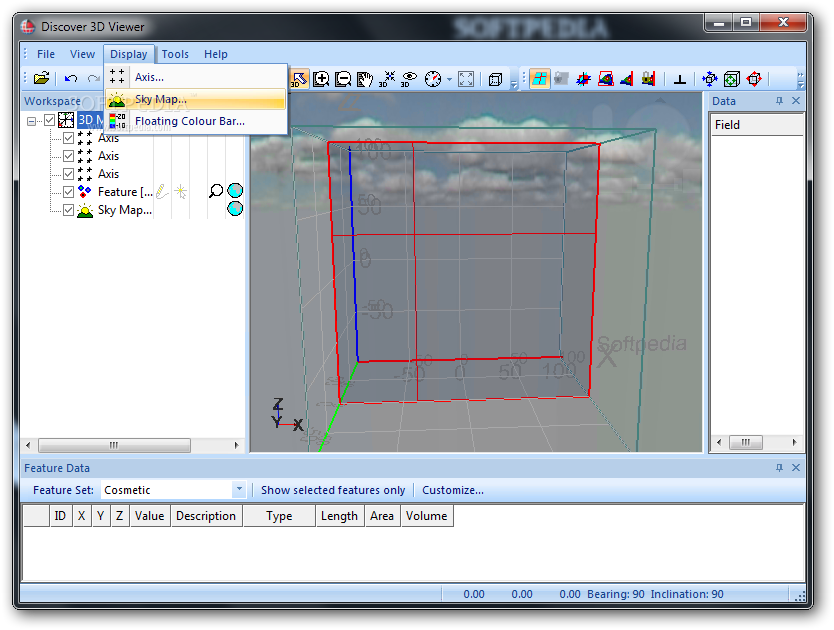Click the Customize... button
Screen dimensions: 834x630
453,490
